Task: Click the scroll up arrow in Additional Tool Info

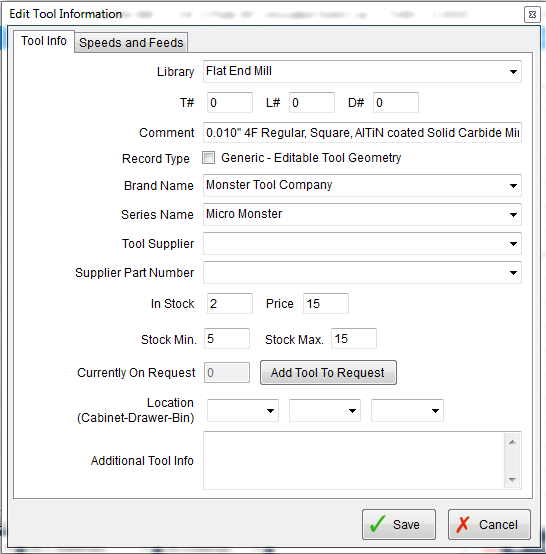Action: point(512,442)
